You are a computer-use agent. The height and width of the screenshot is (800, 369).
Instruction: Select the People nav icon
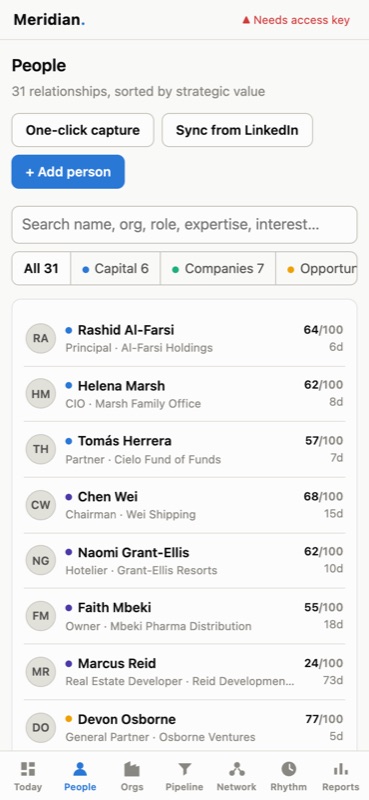click(80, 769)
